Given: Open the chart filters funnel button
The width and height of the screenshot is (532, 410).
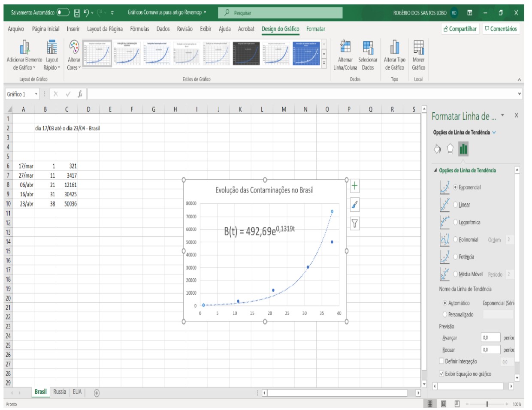Looking at the screenshot, I should 355,223.
